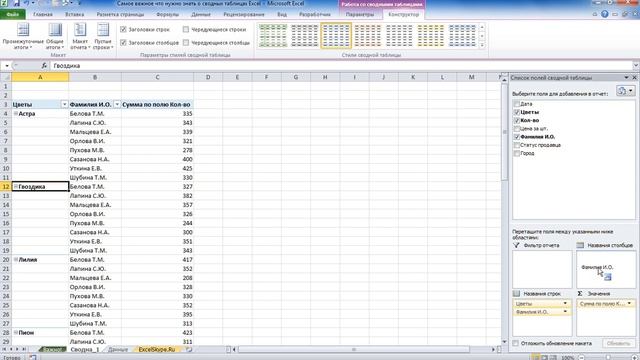Switch to the Главная ribbon tab

point(43,14)
